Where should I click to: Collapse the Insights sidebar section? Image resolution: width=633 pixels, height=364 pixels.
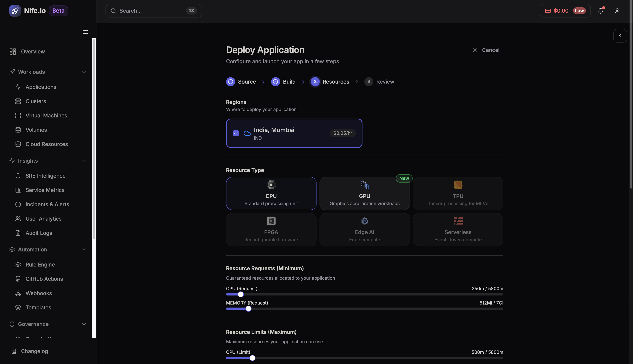click(84, 161)
